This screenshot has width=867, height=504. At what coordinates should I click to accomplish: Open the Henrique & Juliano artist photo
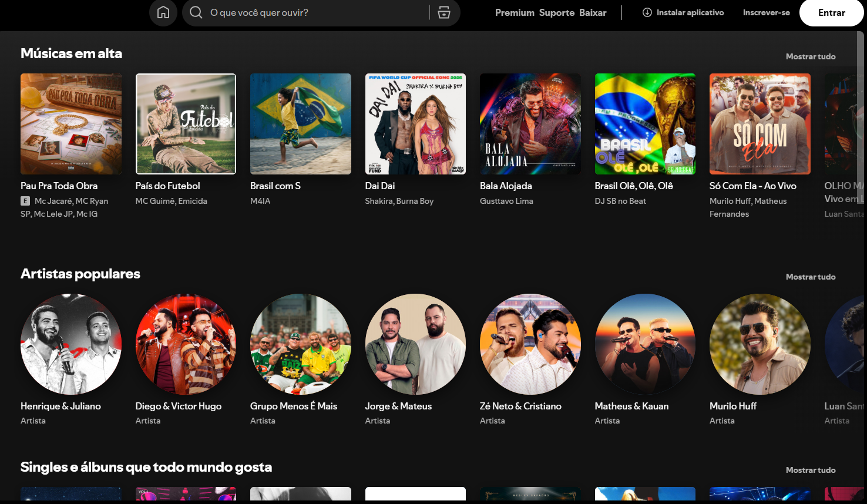(71, 344)
